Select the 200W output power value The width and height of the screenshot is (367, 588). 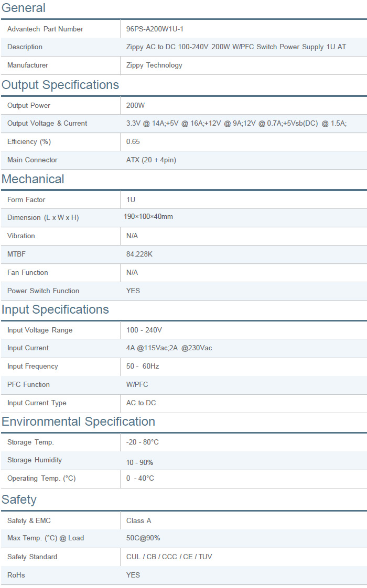coord(135,105)
